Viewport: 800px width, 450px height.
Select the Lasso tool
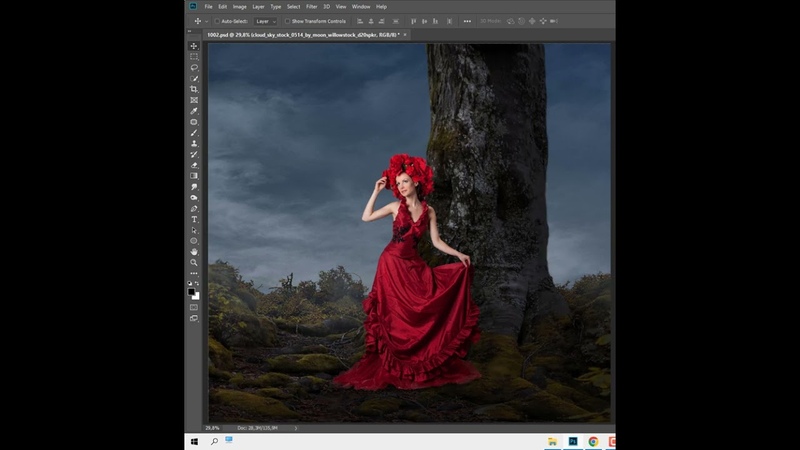pos(194,67)
